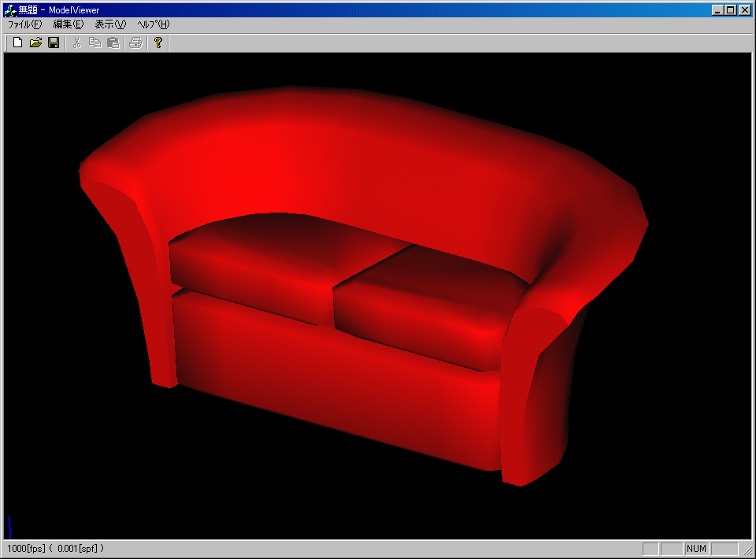Save the model using floppy disk icon
Viewport: 756px width, 559px height.
54,43
